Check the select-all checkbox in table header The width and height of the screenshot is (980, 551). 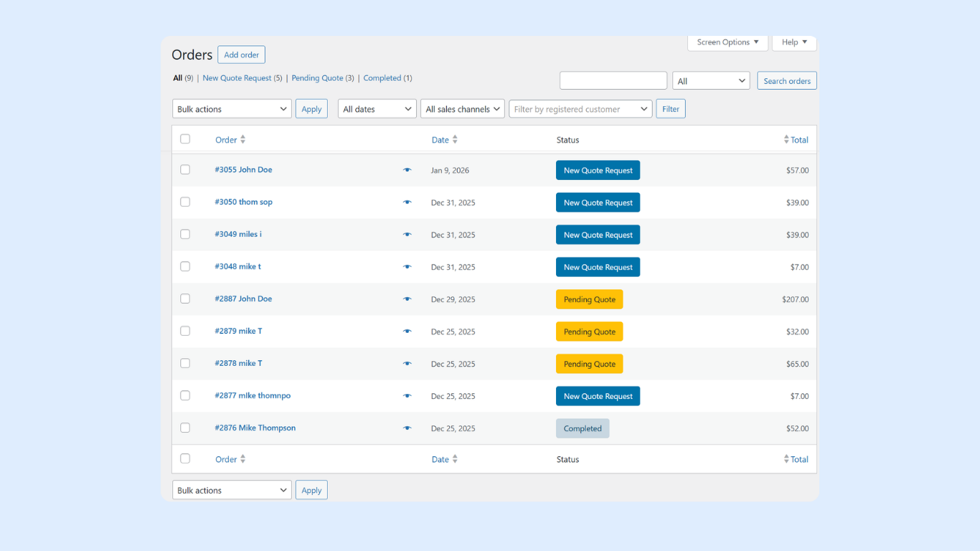click(x=185, y=139)
